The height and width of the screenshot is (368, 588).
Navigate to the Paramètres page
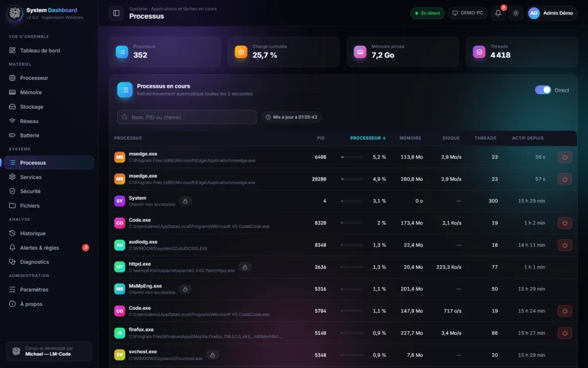click(49, 290)
